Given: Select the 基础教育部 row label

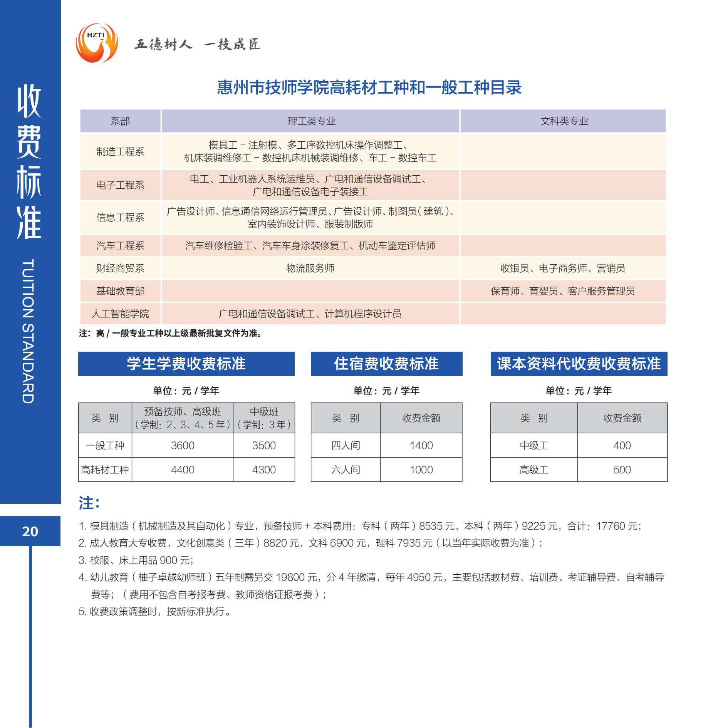Looking at the screenshot, I should coord(120,291).
